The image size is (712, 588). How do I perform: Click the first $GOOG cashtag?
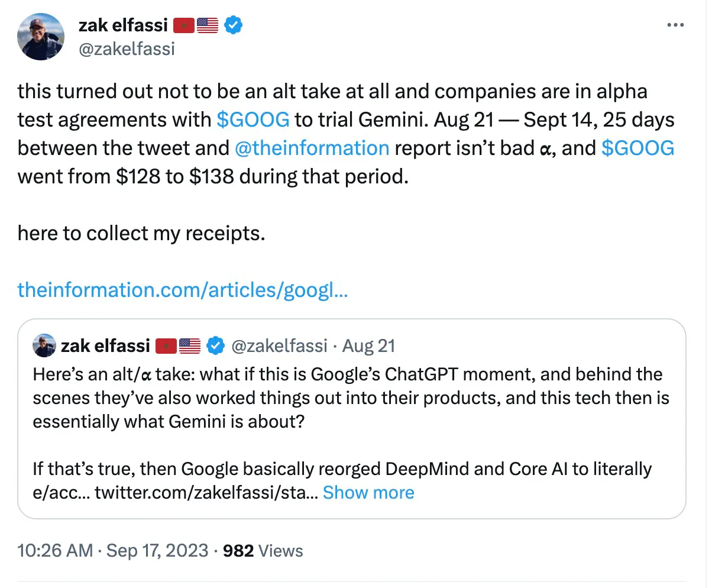pos(253,120)
